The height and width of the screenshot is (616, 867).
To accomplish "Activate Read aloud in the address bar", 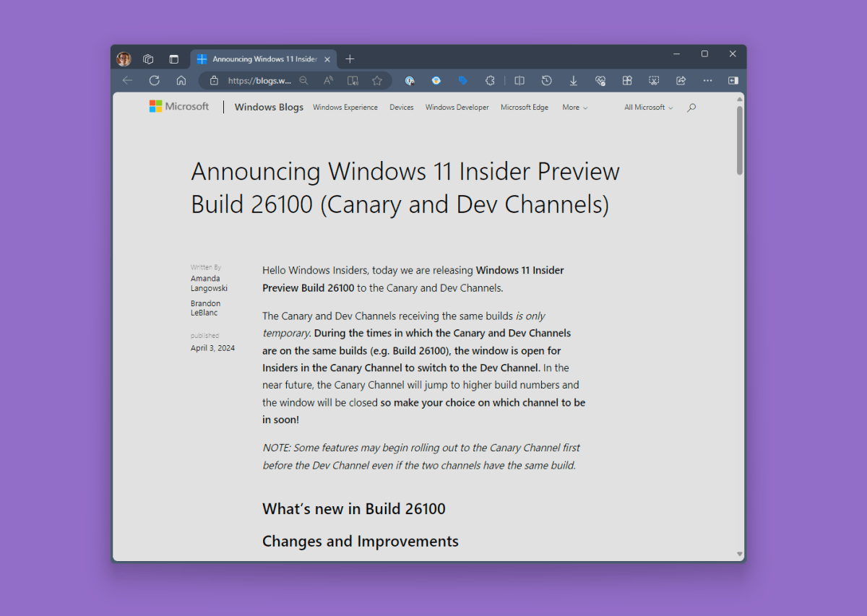I will (x=328, y=80).
